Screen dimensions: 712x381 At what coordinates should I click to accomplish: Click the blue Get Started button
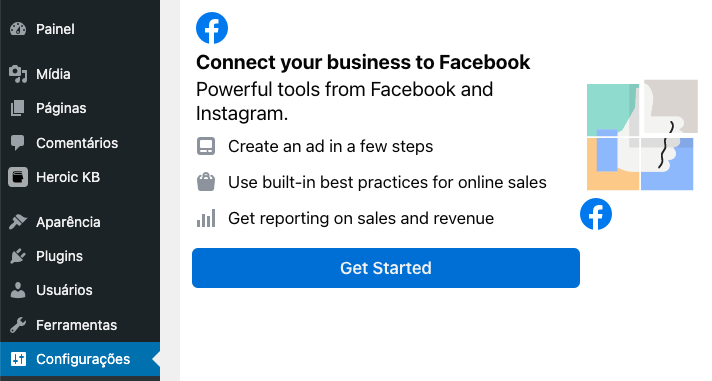pos(386,268)
